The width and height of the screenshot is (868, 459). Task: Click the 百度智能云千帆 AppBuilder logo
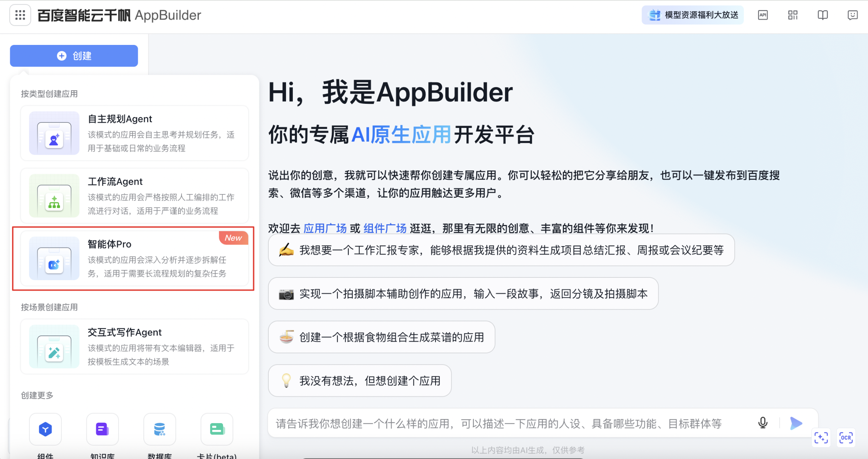(x=119, y=15)
